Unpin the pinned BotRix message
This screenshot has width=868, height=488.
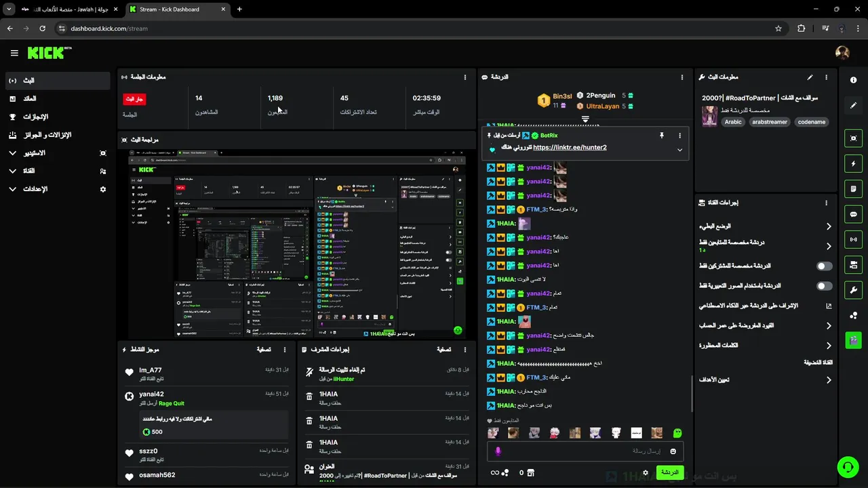(x=662, y=136)
